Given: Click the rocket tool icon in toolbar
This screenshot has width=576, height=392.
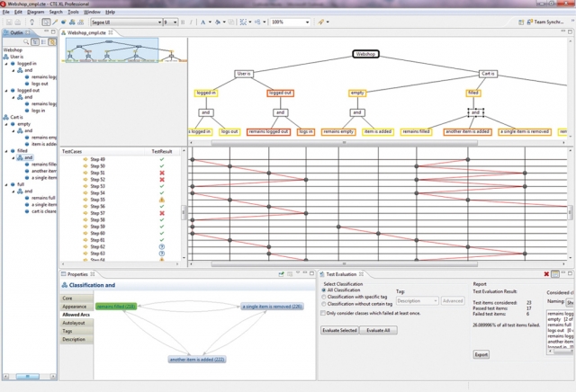Looking at the screenshot, I should click(x=321, y=22).
